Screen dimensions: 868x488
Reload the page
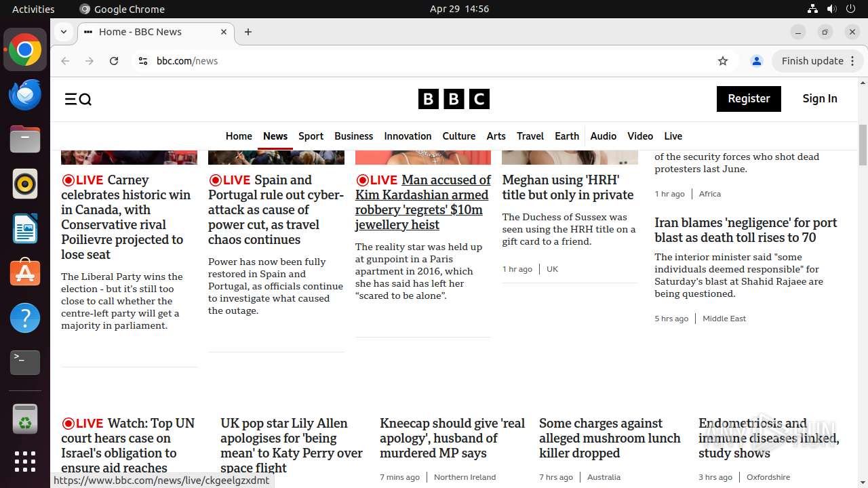(x=114, y=61)
